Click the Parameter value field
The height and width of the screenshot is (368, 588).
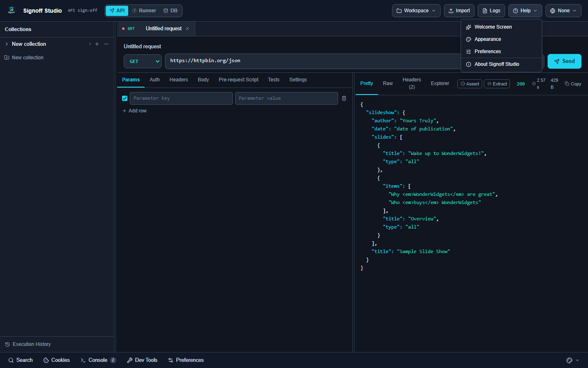(287, 99)
